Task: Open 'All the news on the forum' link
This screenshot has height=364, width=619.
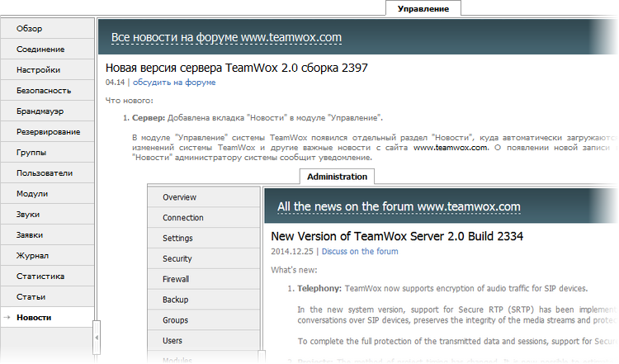Action: (399, 206)
